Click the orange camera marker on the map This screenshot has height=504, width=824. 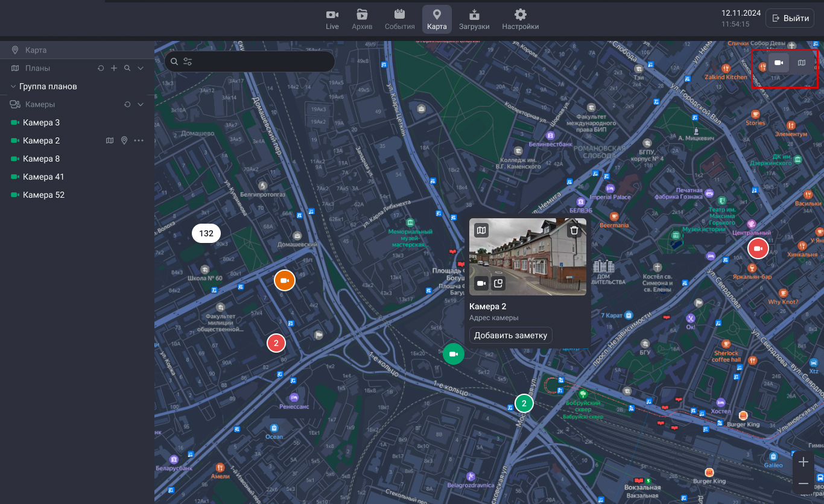(284, 280)
